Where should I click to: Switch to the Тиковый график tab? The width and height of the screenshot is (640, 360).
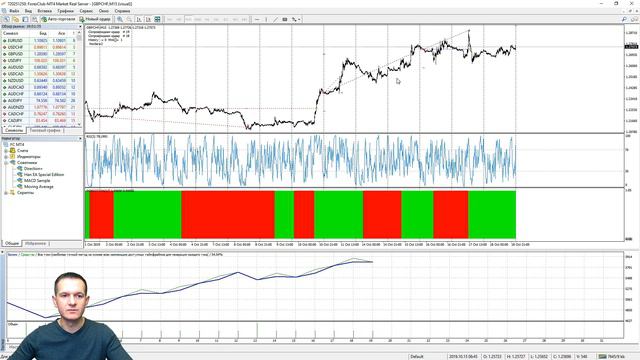click(x=45, y=131)
